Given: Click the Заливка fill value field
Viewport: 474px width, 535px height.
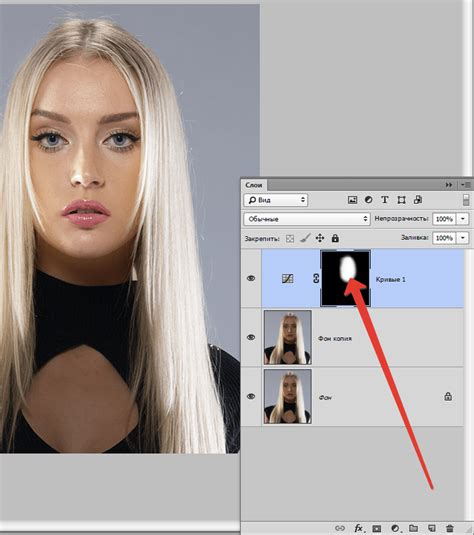Looking at the screenshot, I should pyautogui.click(x=444, y=238).
